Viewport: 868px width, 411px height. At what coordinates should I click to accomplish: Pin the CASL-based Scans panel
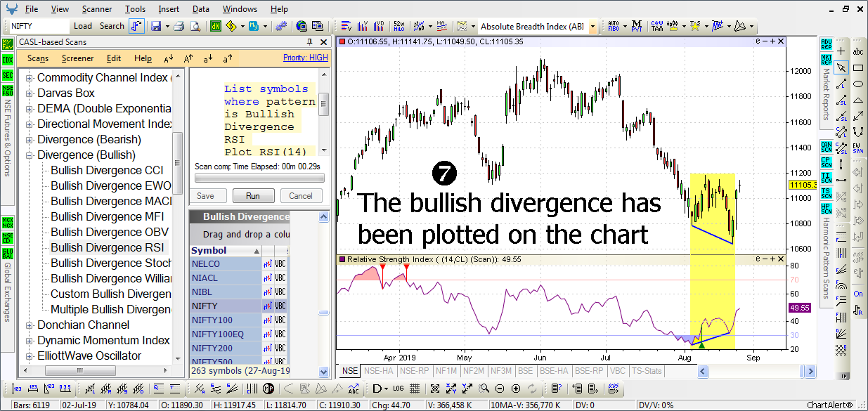click(x=309, y=42)
